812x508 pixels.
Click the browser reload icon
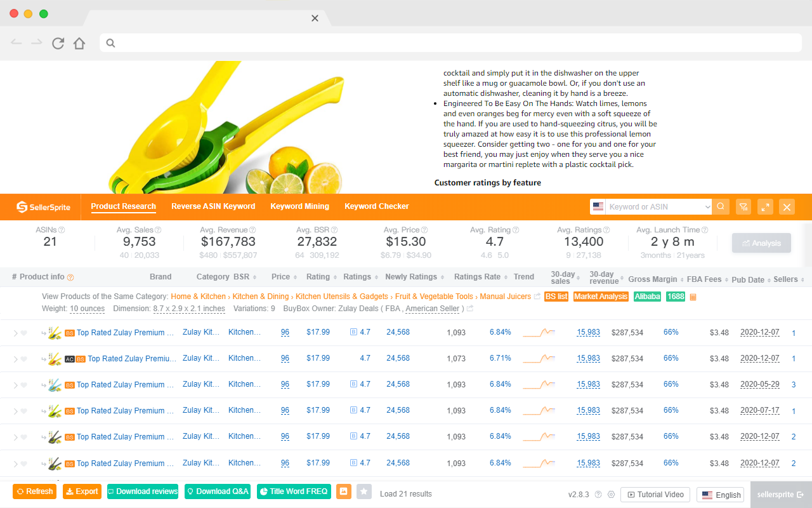pos(58,43)
